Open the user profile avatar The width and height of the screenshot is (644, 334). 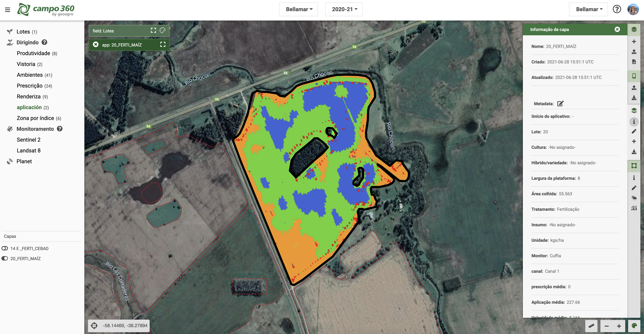coord(633,10)
